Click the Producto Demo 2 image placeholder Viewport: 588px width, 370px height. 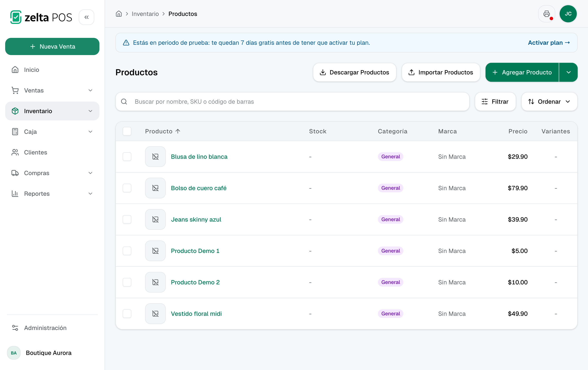point(155,282)
